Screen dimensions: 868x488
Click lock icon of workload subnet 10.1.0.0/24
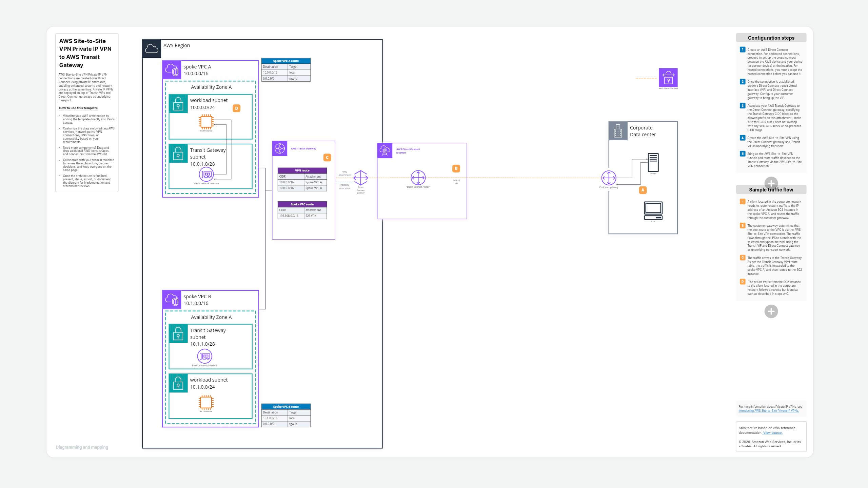(x=178, y=383)
